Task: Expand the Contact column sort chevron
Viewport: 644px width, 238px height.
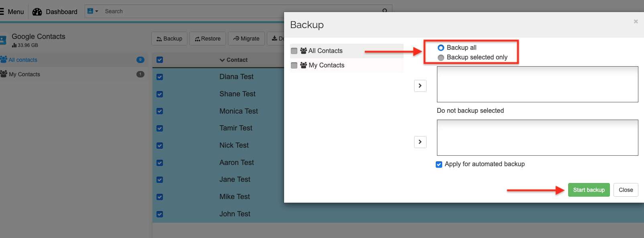Action: pos(222,60)
